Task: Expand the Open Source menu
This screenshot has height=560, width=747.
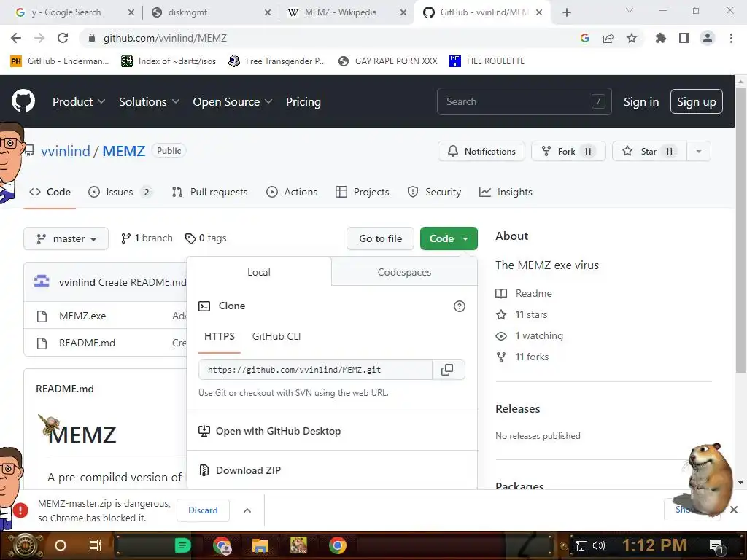Action: tap(233, 101)
